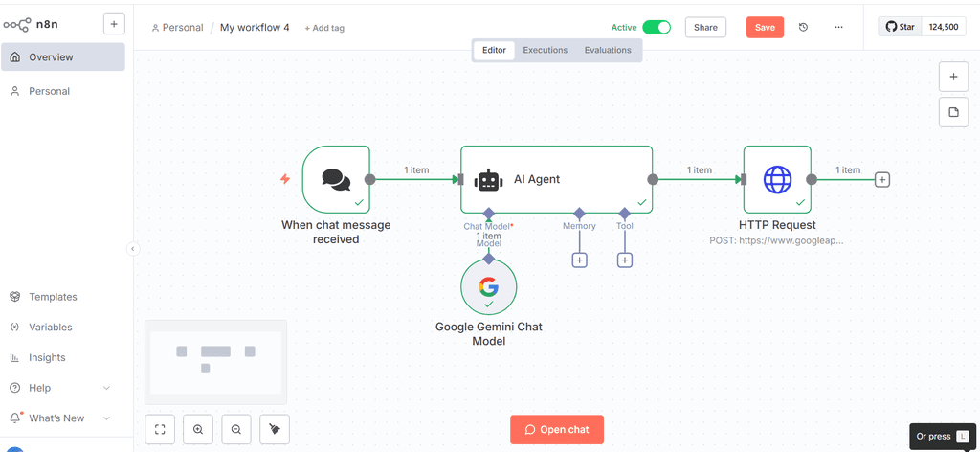Click the GitHub Star button
The width and height of the screenshot is (980, 452).
click(900, 28)
